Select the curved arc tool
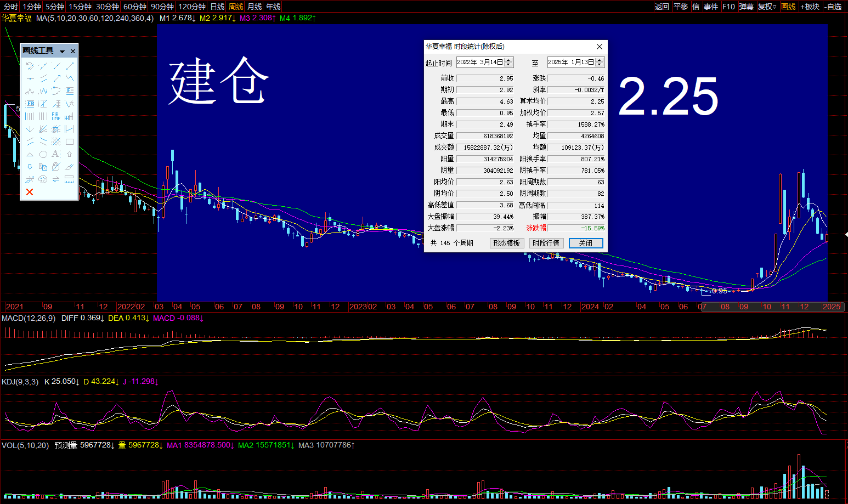The height and width of the screenshot is (504, 848). point(56,91)
